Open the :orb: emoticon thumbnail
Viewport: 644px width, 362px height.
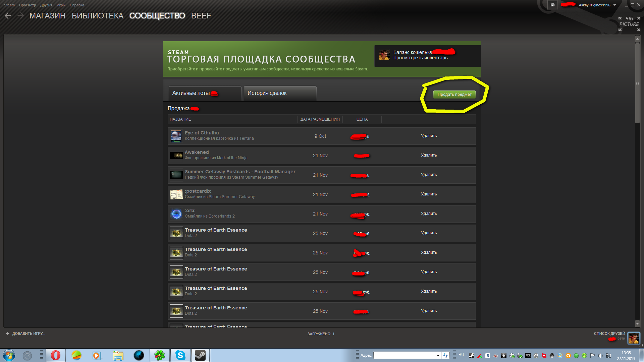click(176, 214)
